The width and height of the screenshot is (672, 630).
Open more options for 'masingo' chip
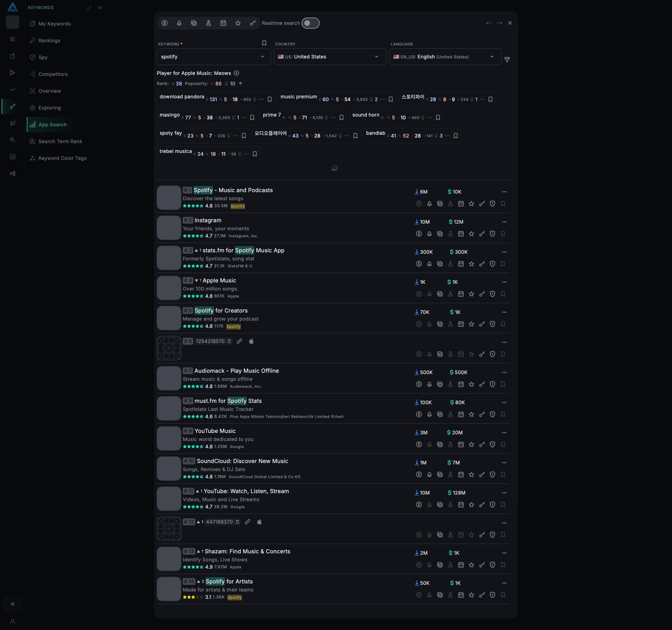244,118
